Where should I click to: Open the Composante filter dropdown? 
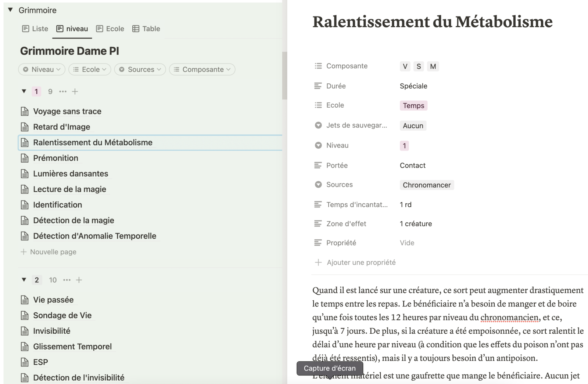pos(202,69)
